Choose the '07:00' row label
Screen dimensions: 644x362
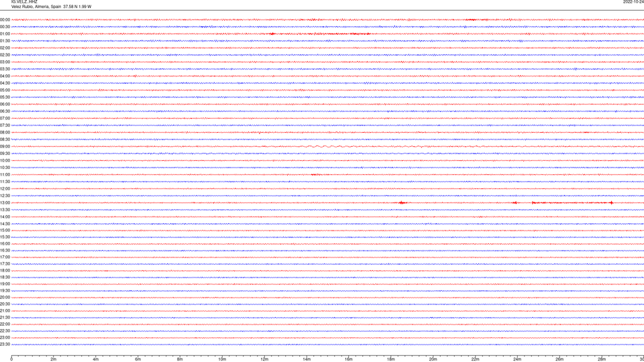click(5, 119)
